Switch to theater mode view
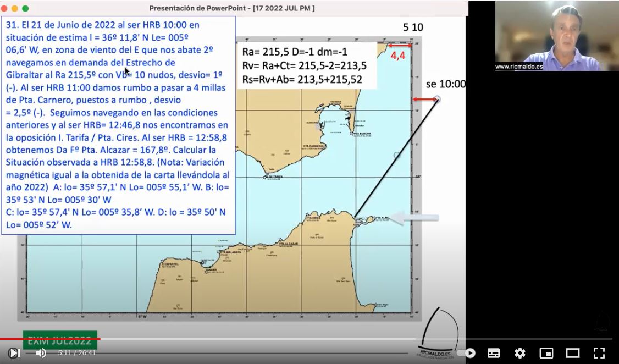Image resolution: width=619 pixels, height=364 pixels. [x=573, y=353]
